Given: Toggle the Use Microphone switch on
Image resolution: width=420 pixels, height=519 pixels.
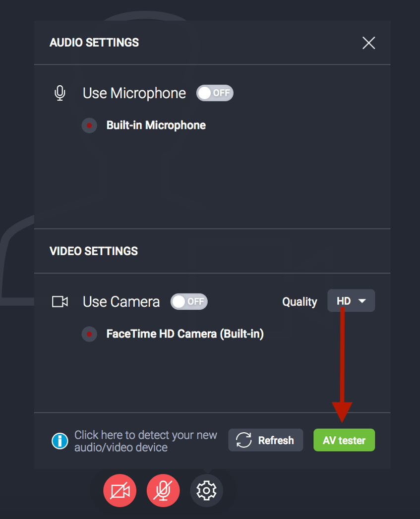Looking at the screenshot, I should pyautogui.click(x=215, y=93).
